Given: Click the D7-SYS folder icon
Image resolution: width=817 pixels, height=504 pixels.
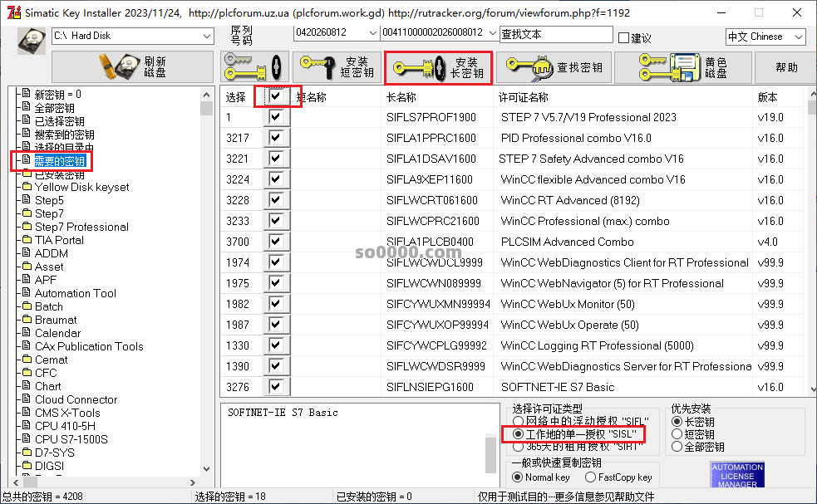Looking at the screenshot, I should (x=27, y=452).
